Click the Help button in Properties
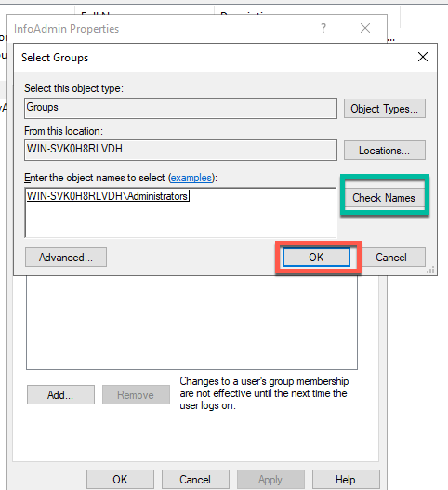 [x=346, y=479]
